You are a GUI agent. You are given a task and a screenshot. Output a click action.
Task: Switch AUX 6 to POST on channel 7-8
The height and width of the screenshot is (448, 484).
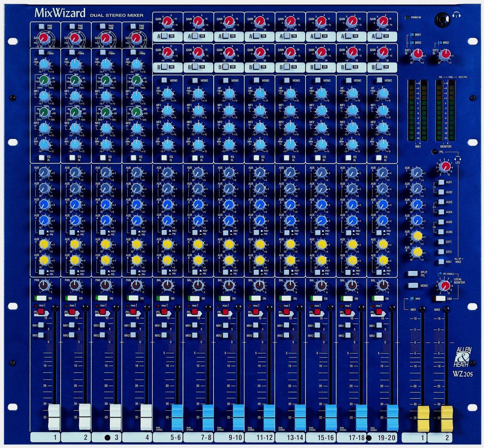click(196, 272)
